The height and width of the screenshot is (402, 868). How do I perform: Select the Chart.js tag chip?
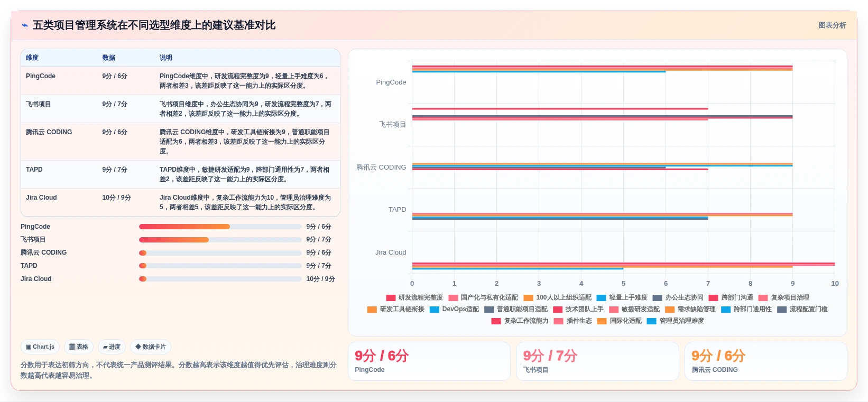coord(40,347)
